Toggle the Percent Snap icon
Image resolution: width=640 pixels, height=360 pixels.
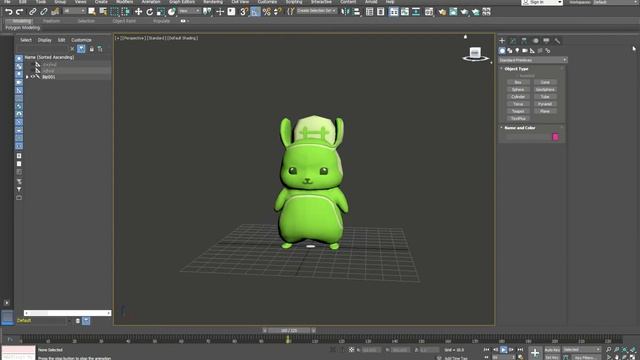pyautogui.click(x=267, y=12)
